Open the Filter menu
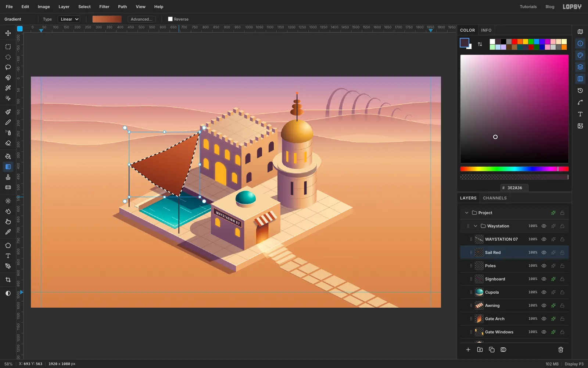Screen dimensions: 588x368 (104, 7)
